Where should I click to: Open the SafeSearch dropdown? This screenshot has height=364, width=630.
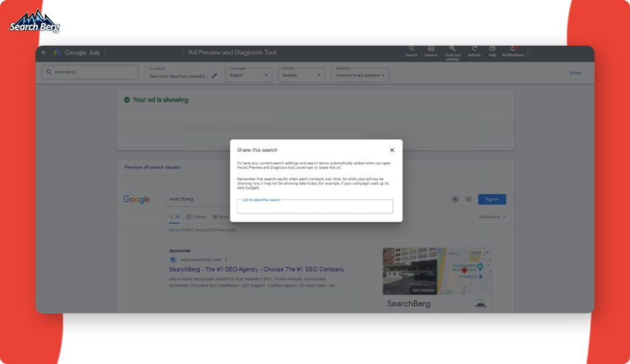(492, 216)
